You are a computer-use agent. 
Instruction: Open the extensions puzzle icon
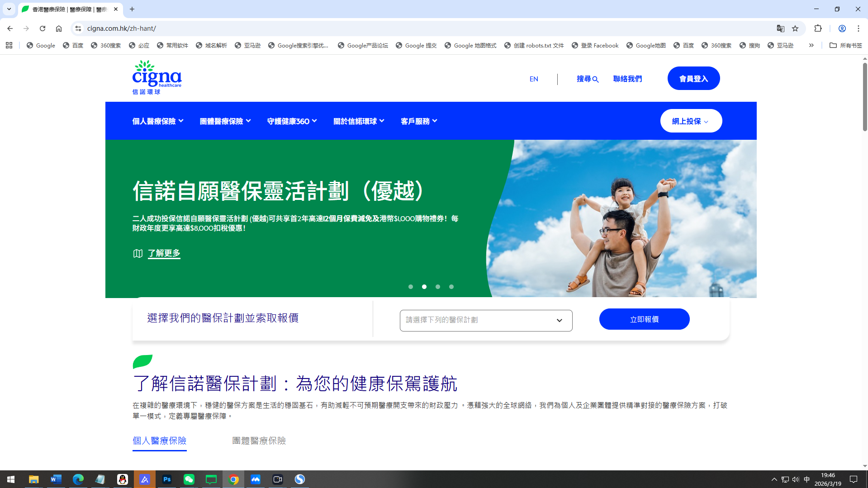[x=818, y=28]
